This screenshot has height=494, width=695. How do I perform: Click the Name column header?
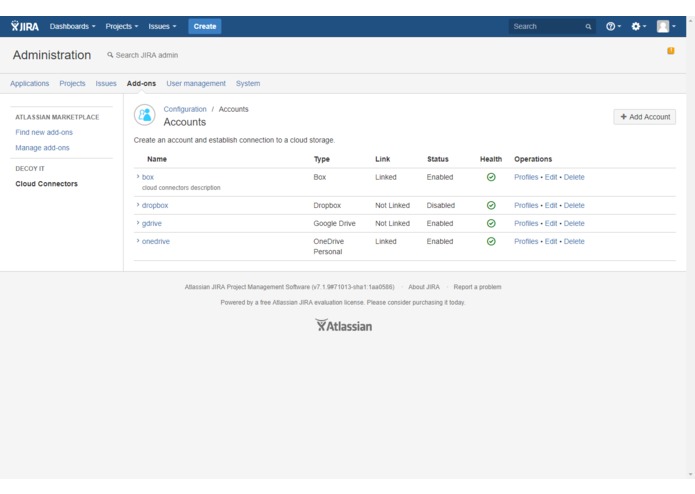point(157,159)
